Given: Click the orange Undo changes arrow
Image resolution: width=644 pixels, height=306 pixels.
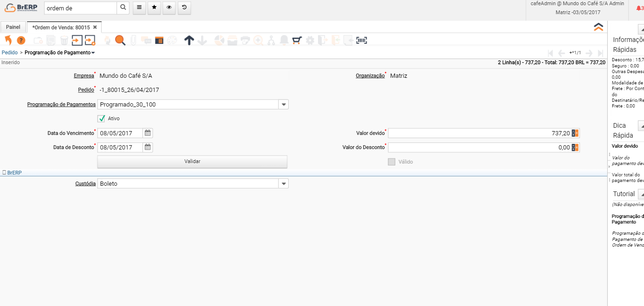Looking at the screenshot, I should click(8, 41).
